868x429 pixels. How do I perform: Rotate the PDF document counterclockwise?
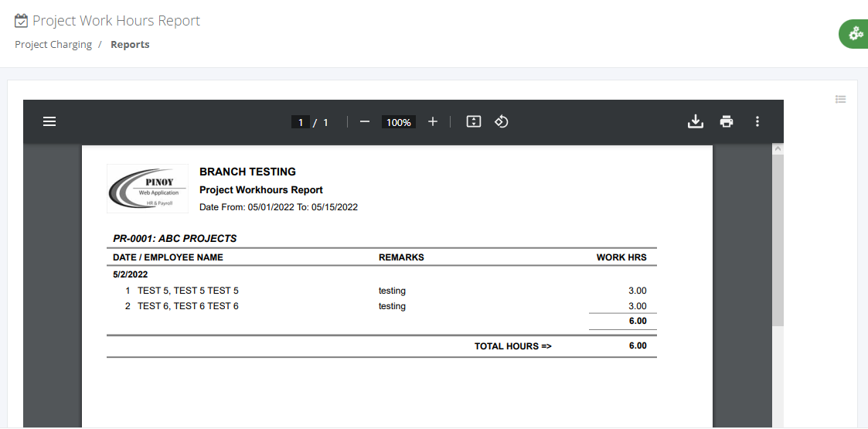pos(501,121)
